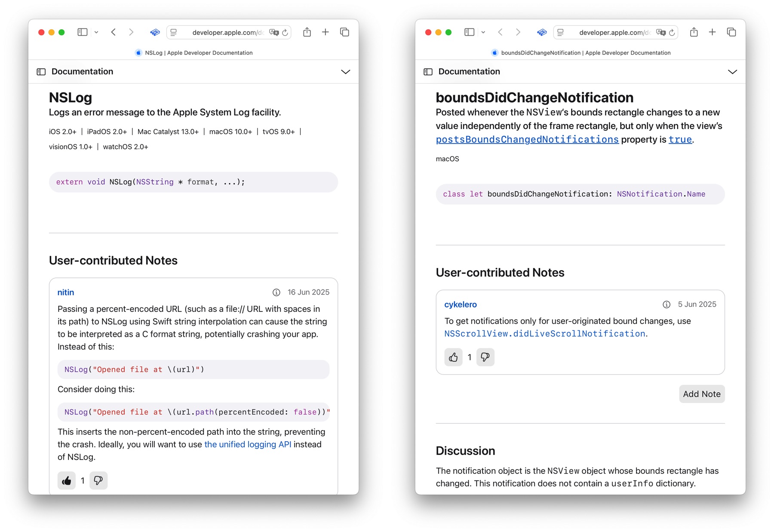This screenshot has width=774, height=532.
Task: Click the macOS 10.0+ availability label
Action: point(230,132)
